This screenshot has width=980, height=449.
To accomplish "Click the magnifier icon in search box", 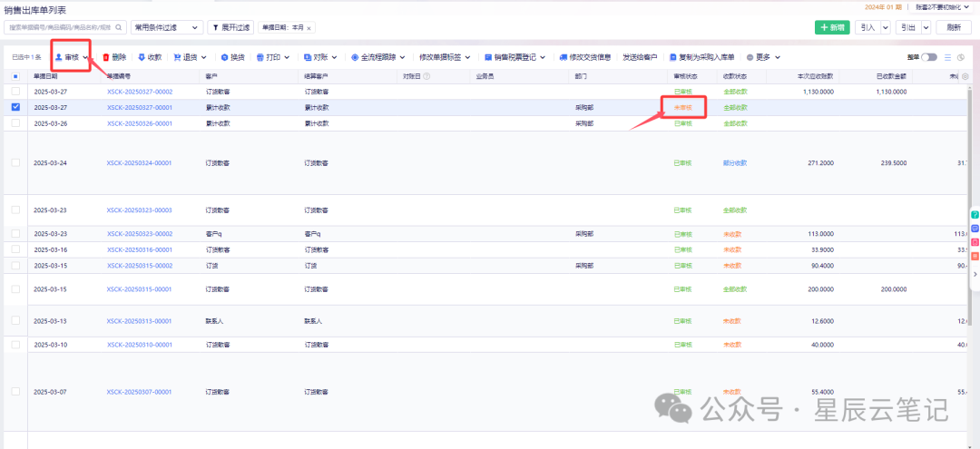I will point(119,27).
